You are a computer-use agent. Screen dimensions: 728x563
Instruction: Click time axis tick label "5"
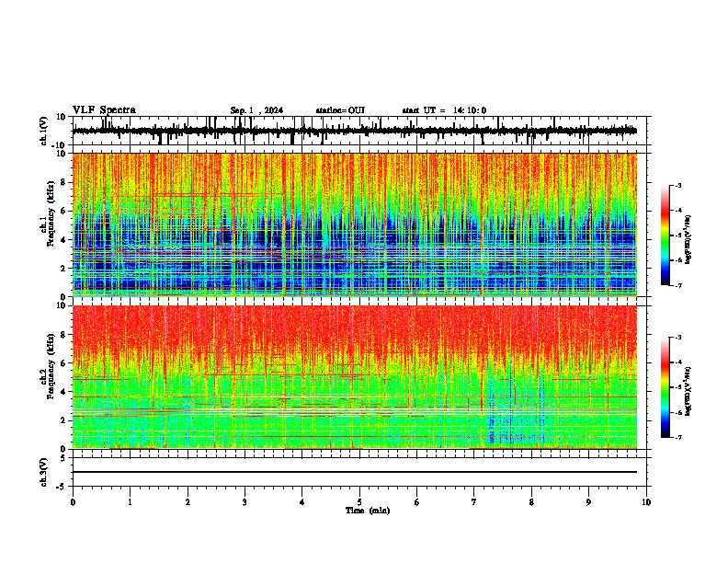tap(359, 502)
